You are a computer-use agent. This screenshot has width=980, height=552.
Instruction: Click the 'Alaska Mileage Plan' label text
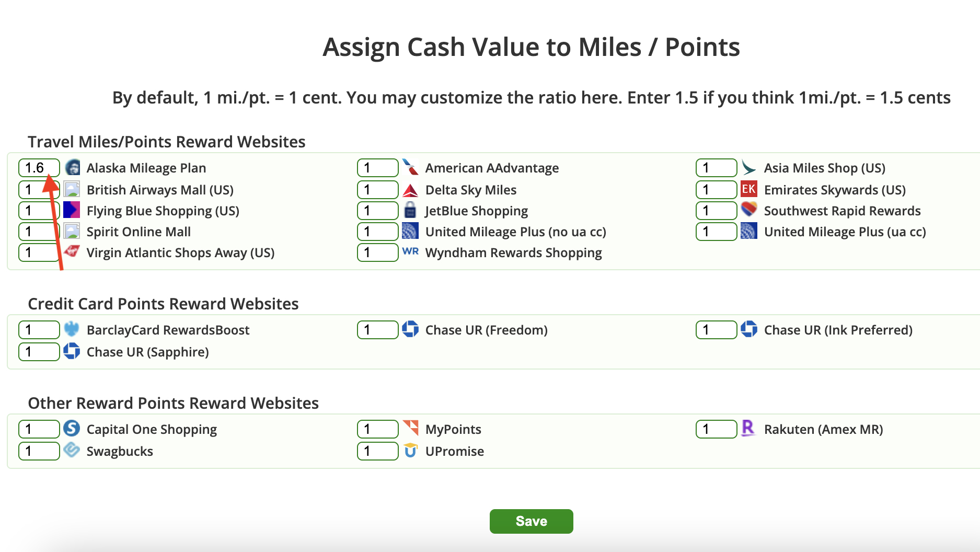tap(146, 168)
